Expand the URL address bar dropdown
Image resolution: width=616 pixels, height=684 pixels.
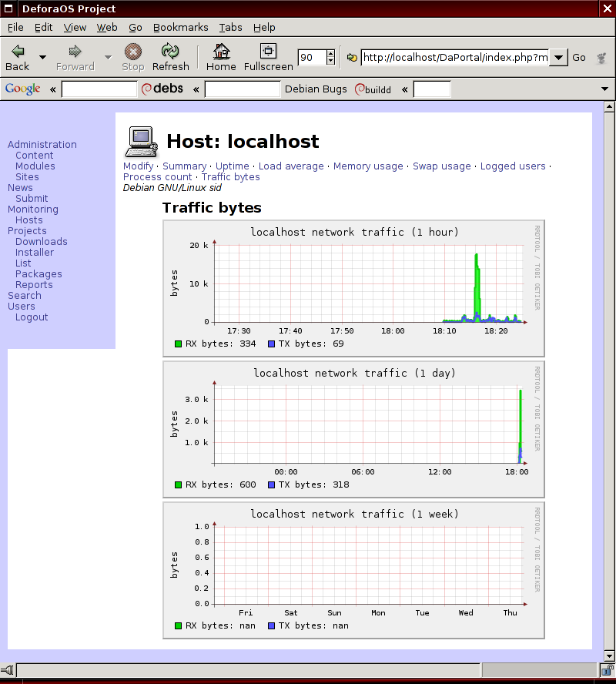pos(559,58)
